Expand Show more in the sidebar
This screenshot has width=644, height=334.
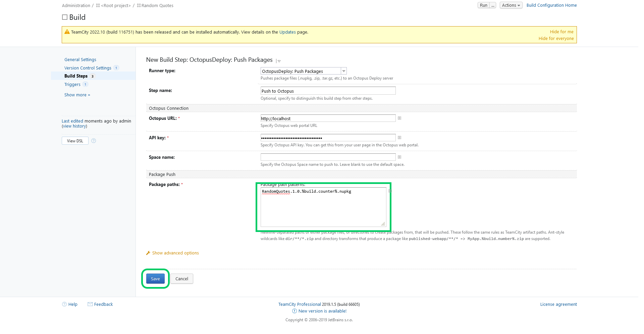coord(77,95)
